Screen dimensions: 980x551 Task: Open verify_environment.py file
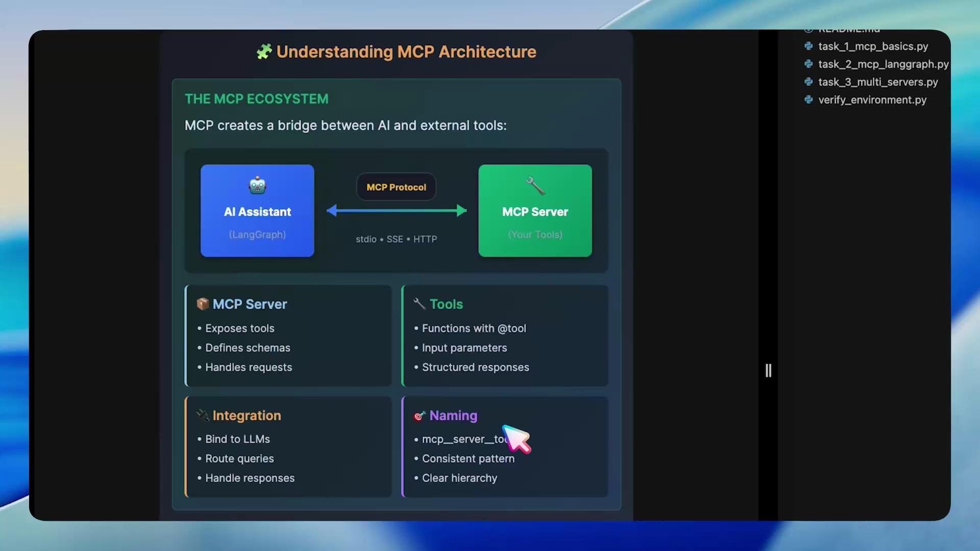click(x=872, y=100)
